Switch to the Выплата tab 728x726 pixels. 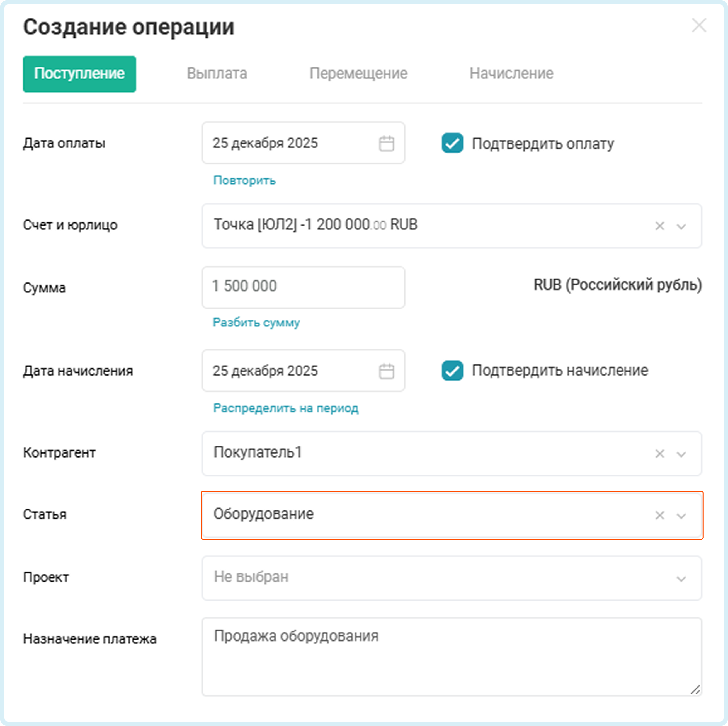[217, 74]
